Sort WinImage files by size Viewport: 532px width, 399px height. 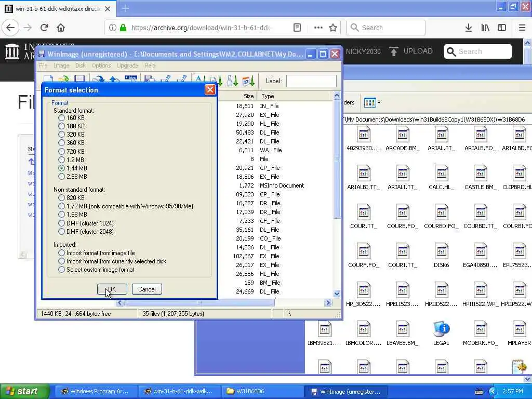[233, 81]
